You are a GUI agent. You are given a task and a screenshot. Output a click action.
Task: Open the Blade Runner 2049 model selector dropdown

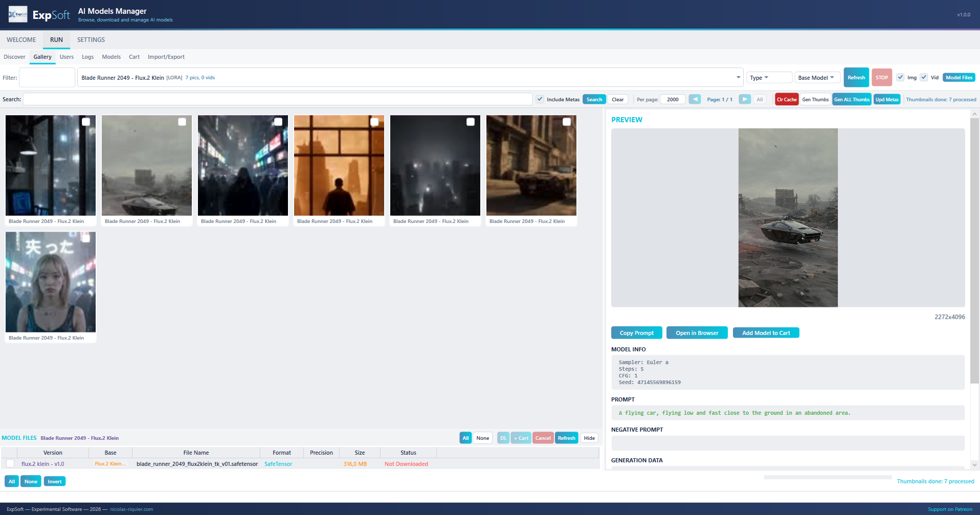coord(410,78)
